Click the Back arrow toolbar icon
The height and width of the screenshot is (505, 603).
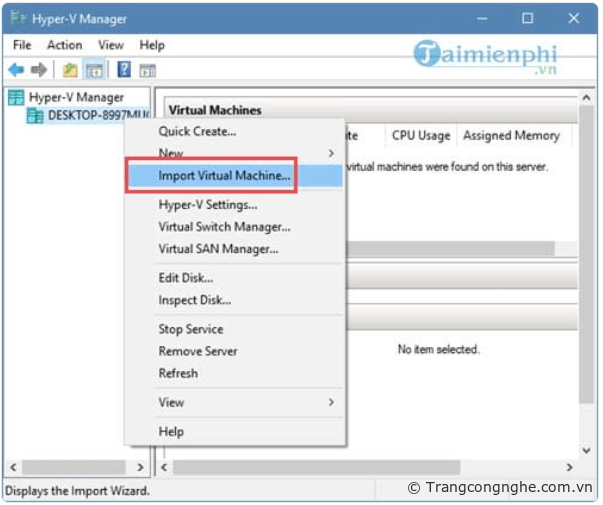[16, 69]
